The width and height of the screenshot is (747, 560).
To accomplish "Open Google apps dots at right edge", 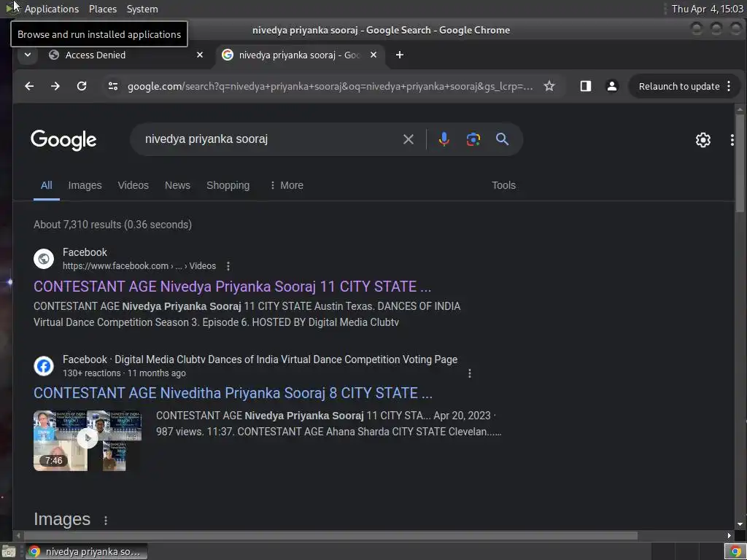I will (732, 139).
